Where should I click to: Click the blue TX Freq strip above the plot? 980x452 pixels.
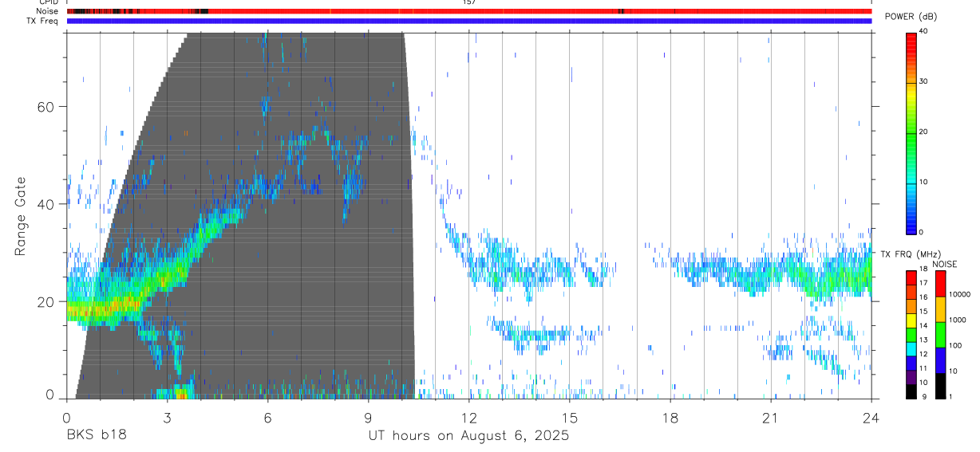click(x=469, y=21)
